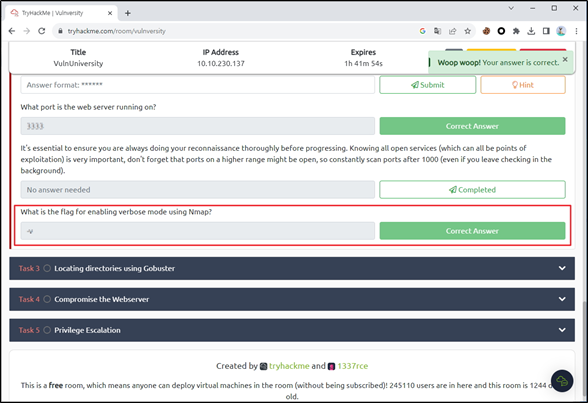Open a new browser tab
This screenshot has width=588, height=403.
(x=128, y=13)
